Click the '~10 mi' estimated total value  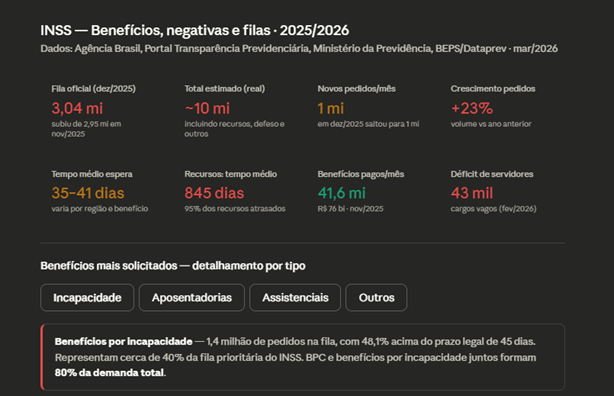click(207, 108)
